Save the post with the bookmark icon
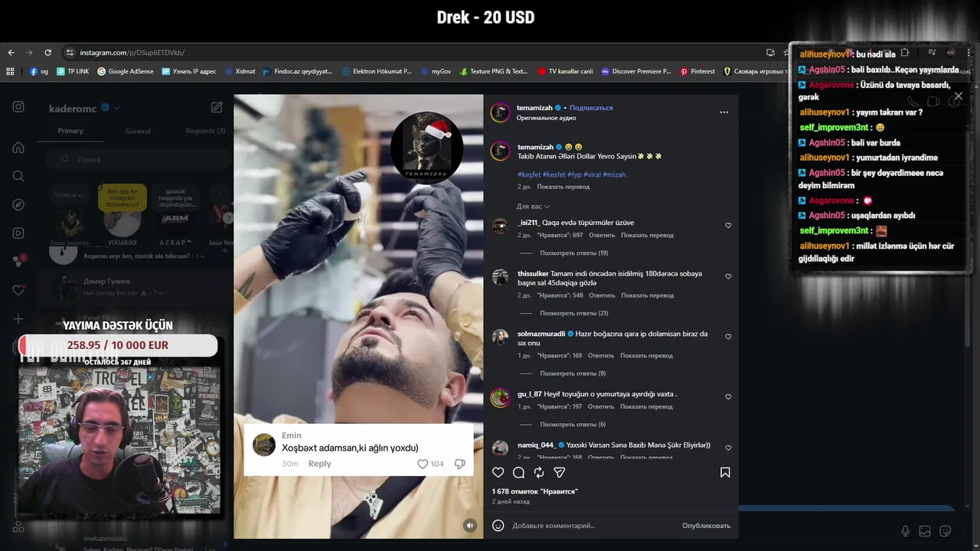This screenshot has width=980, height=551. (725, 472)
